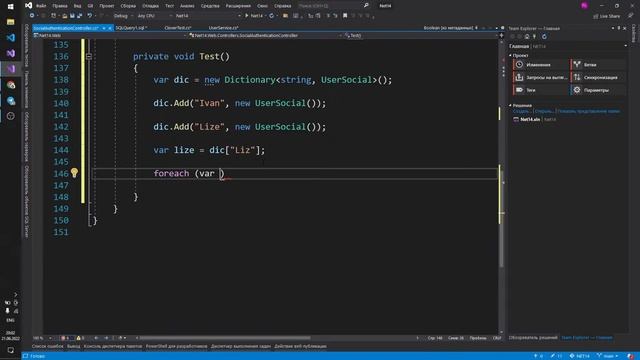
Task: Open the Справка menu
Action: [x=282, y=6]
